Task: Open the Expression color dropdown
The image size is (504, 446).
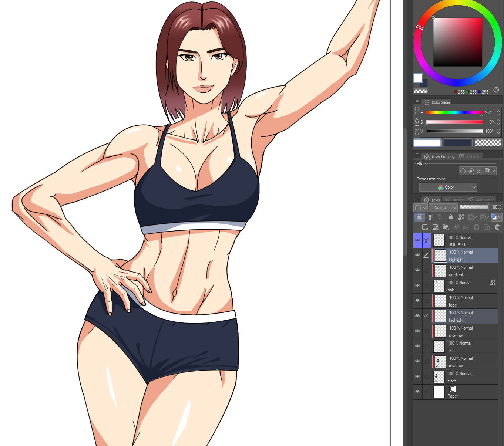Action: (x=448, y=187)
